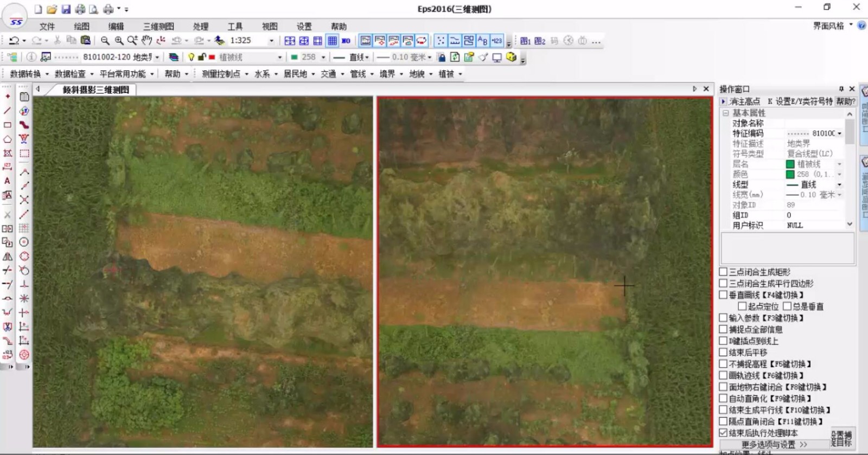Open the 三维测图 menu
Screen dimensions: 868x455
158,26
